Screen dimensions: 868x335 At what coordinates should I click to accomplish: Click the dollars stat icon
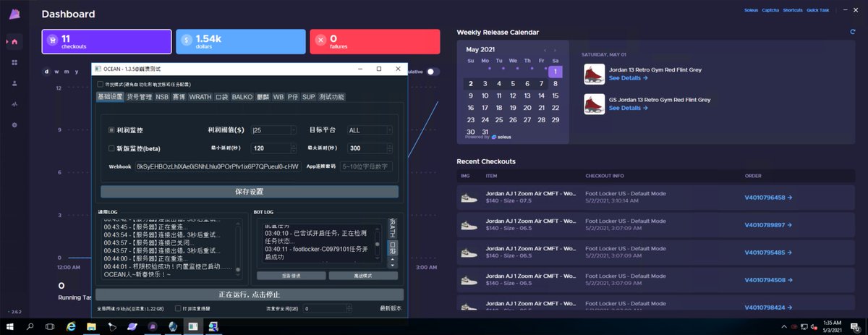pyautogui.click(x=187, y=42)
